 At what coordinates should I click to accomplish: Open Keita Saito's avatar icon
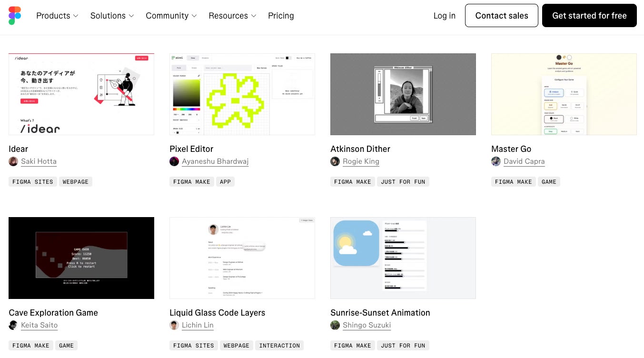pyautogui.click(x=13, y=325)
